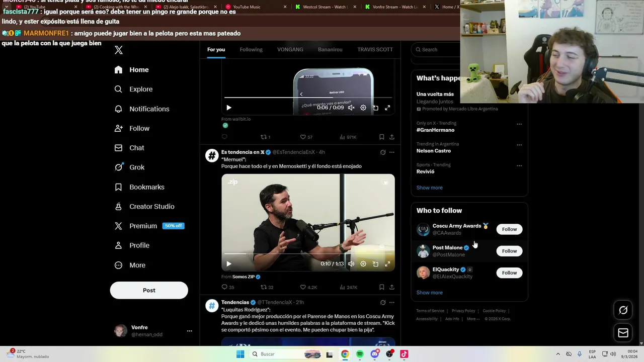Show more under Who to follow

429,293
